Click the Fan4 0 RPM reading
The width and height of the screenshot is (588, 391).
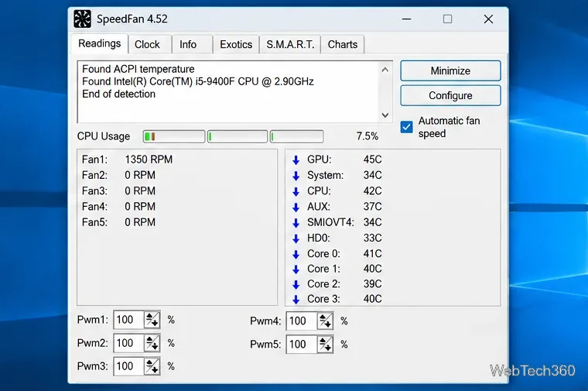(x=140, y=207)
